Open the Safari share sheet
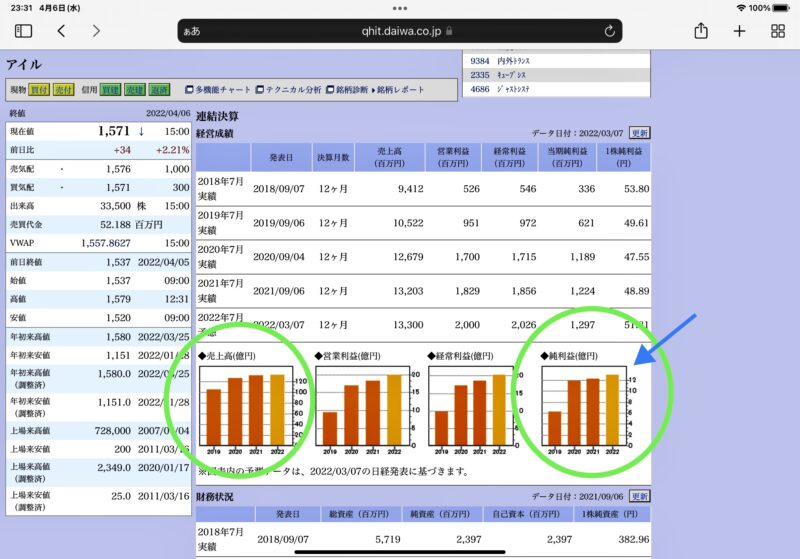The image size is (800, 559). 701,31
